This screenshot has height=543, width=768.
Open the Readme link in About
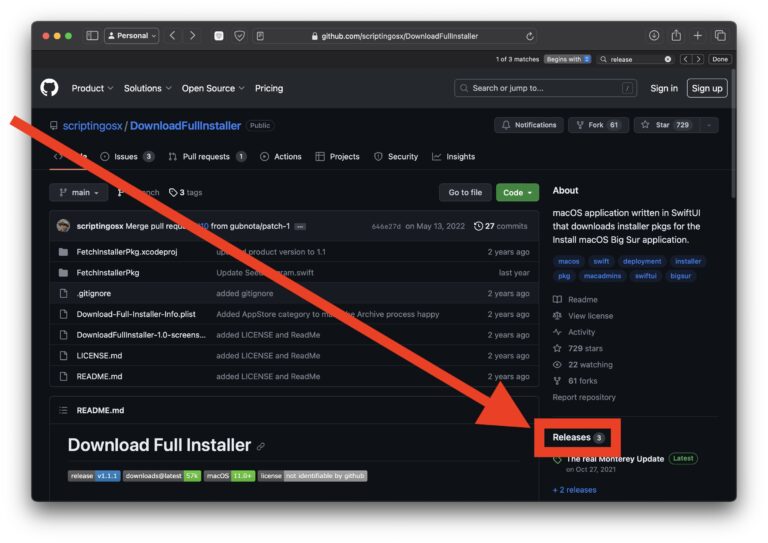click(x=576, y=300)
